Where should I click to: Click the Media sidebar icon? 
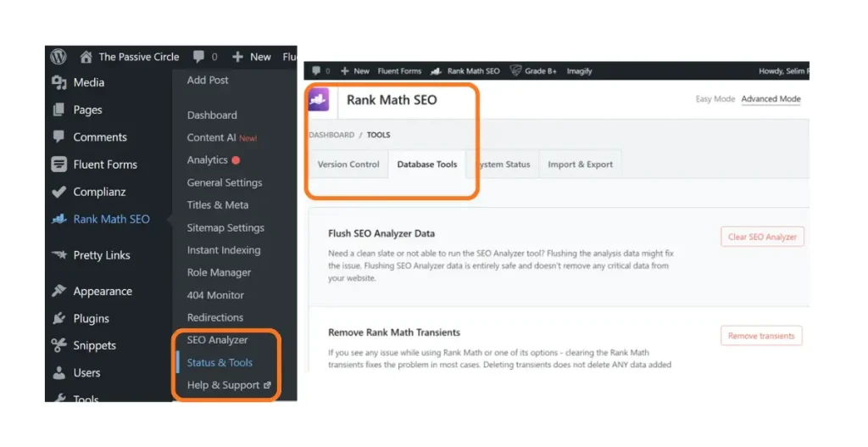click(58, 82)
